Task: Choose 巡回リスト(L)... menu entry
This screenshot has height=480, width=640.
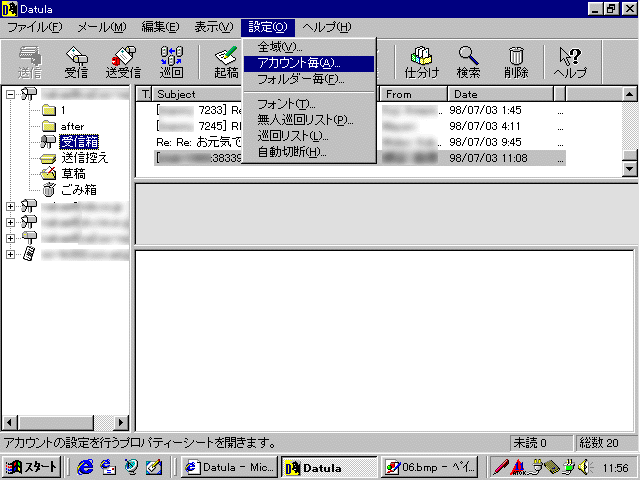Action: (x=309, y=136)
